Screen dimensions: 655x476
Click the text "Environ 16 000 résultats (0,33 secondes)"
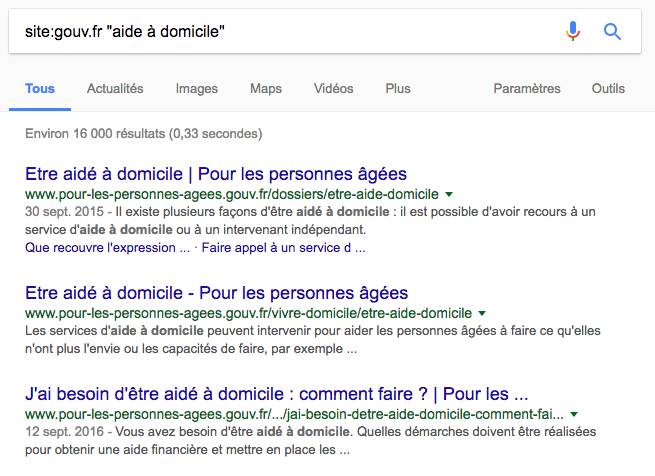point(144,134)
